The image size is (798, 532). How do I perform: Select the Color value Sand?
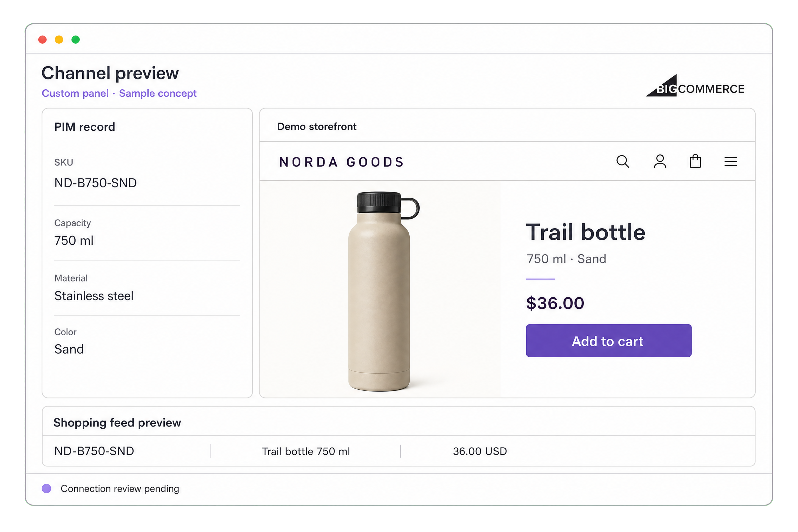[x=69, y=349]
